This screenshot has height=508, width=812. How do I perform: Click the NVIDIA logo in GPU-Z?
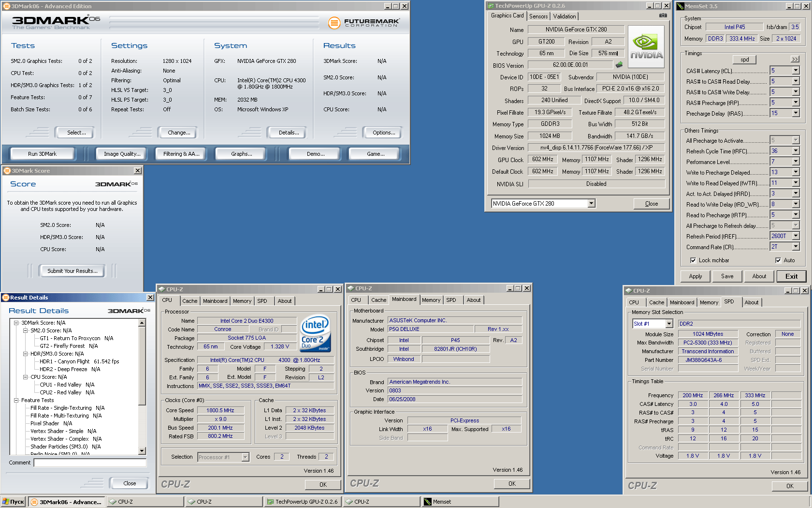646,47
